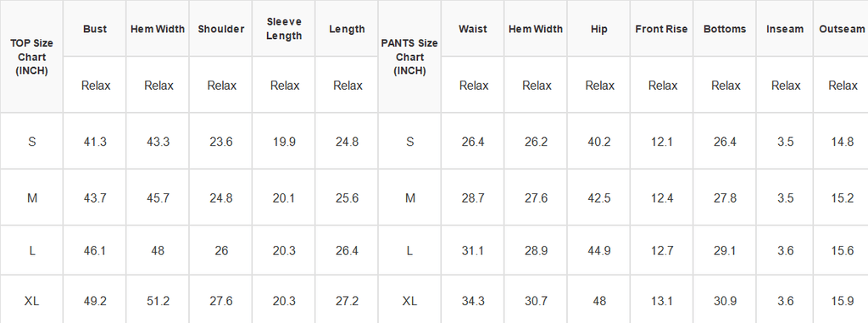
Task: Click the Shoulder column header
Action: [221, 28]
